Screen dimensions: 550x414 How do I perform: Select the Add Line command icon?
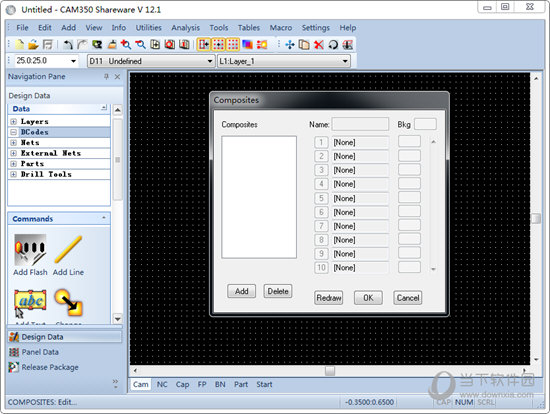[x=68, y=249]
